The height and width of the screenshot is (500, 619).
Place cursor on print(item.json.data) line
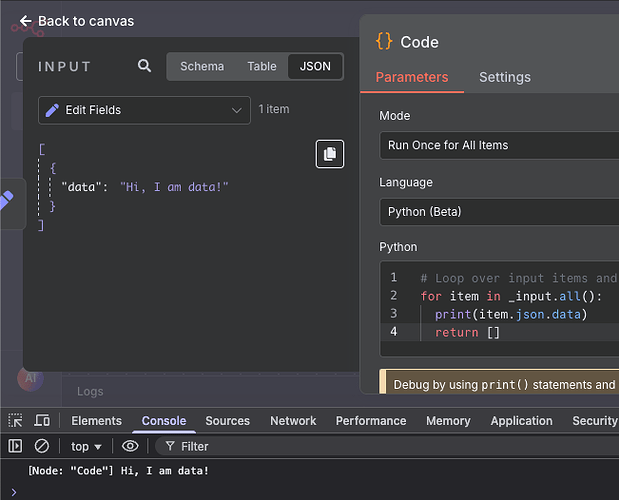(x=511, y=314)
